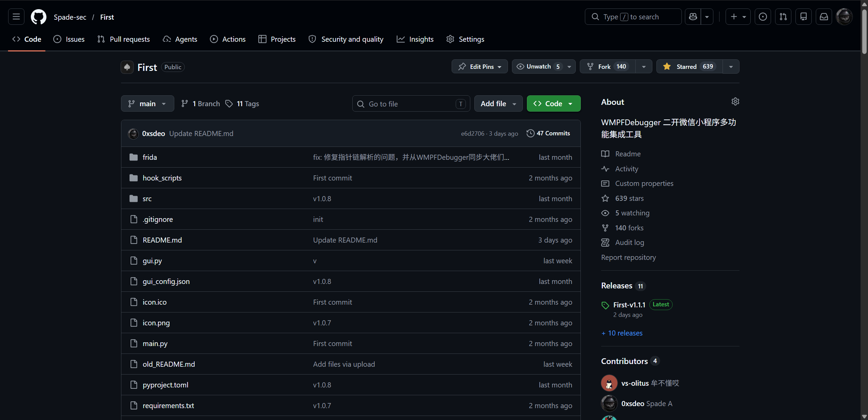Toggle the Starred button to unstar
Viewport: 868px width, 420px height.
pos(690,66)
